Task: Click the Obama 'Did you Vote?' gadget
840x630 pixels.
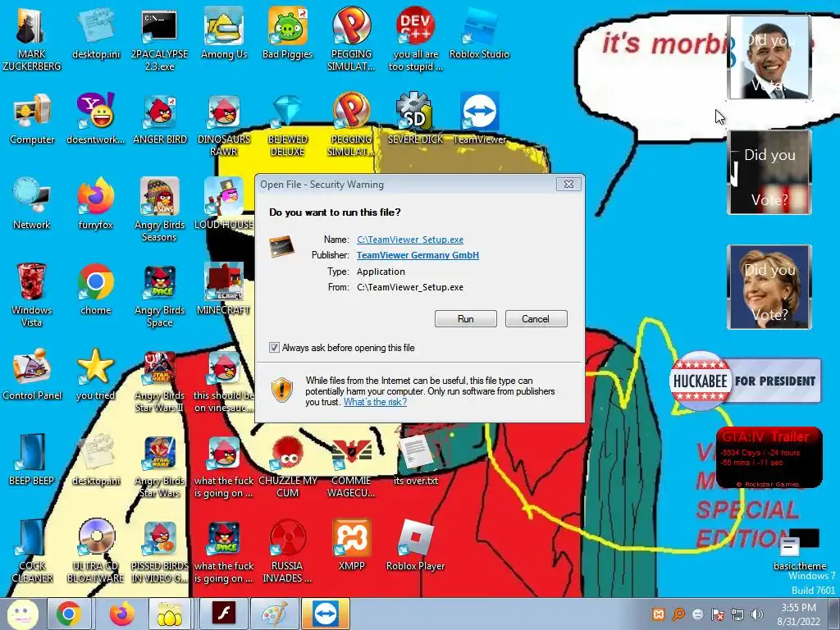Action: tap(769, 57)
